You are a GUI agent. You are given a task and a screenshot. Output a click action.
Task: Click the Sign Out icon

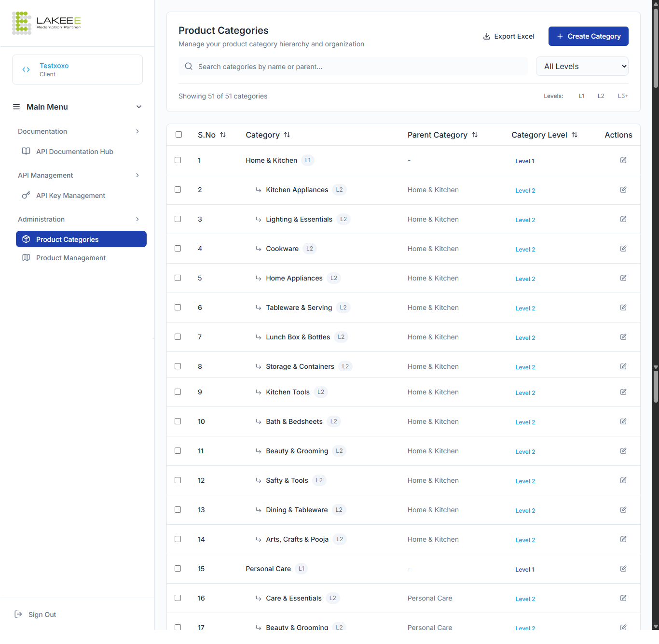point(18,614)
